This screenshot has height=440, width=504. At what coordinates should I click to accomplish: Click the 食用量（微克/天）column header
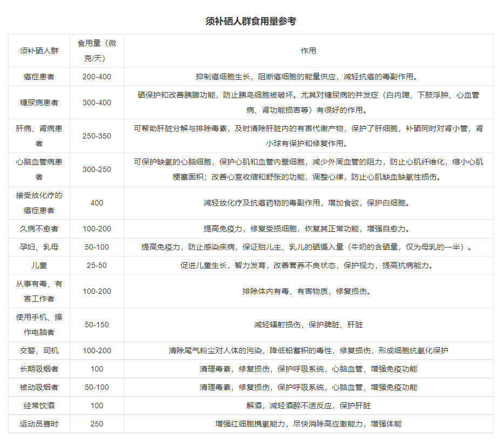coord(97,51)
